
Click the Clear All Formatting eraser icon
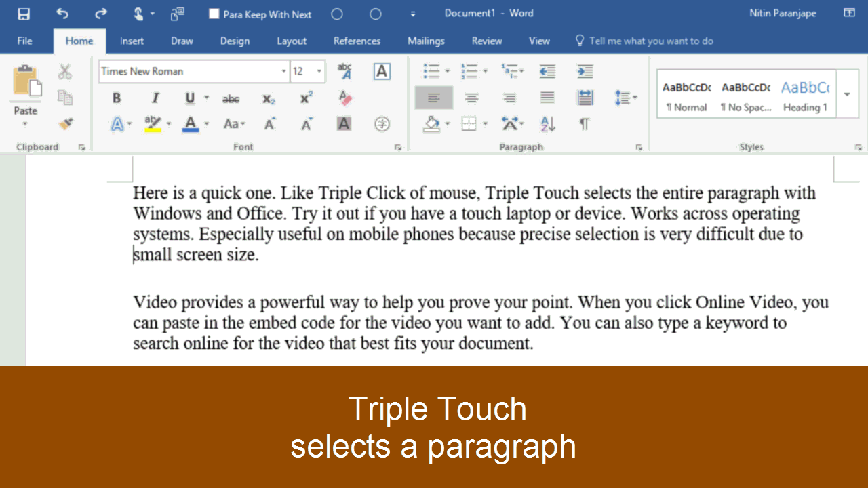[345, 98]
